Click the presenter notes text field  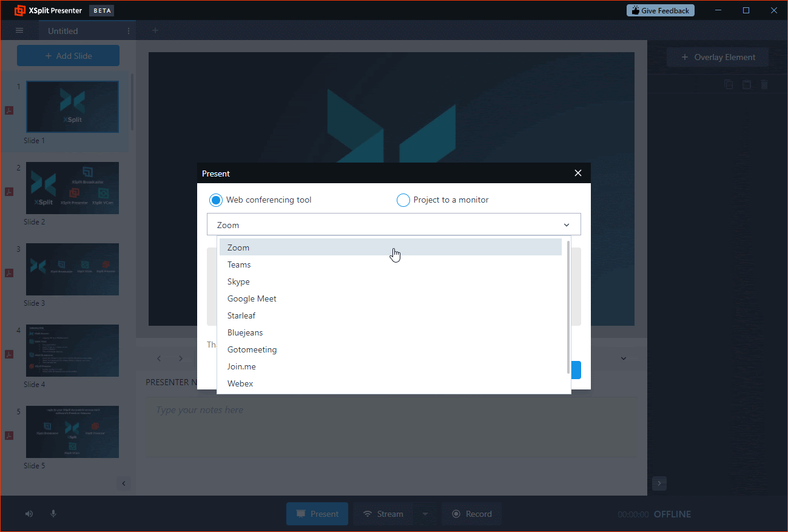(x=391, y=427)
